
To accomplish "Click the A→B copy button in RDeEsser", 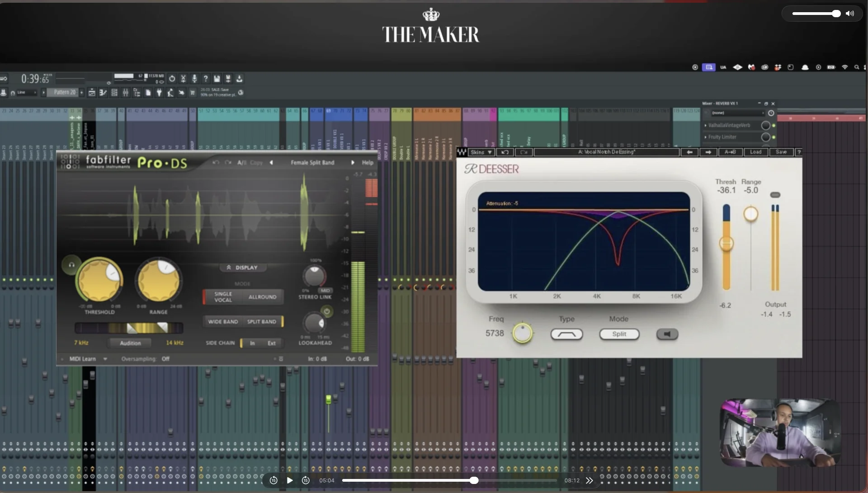I will tap(730, 152).
